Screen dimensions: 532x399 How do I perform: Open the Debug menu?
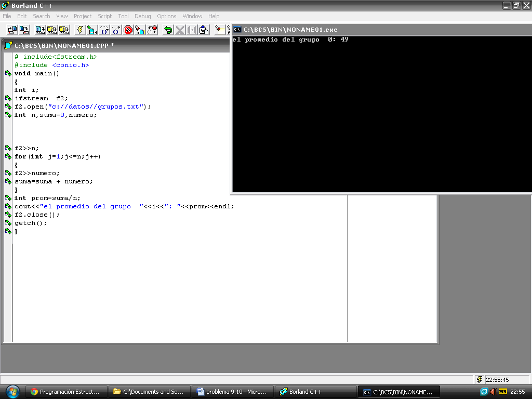pos(142,16)
